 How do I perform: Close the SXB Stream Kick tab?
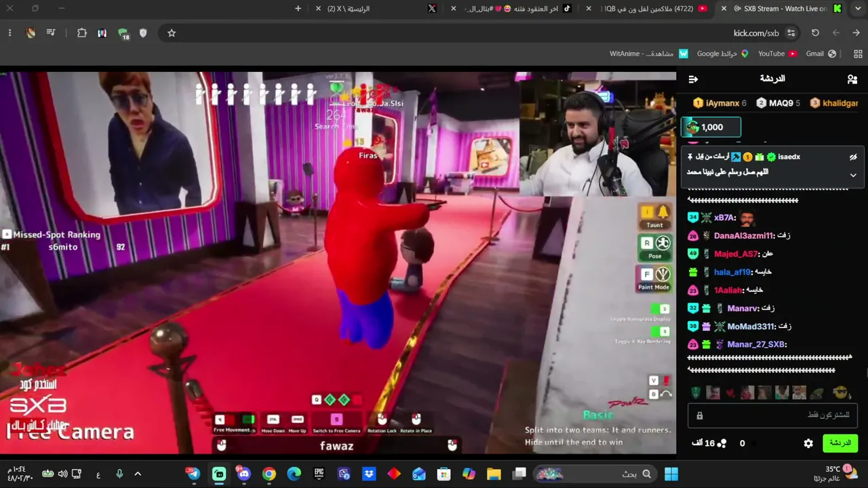tap(724, 9)
